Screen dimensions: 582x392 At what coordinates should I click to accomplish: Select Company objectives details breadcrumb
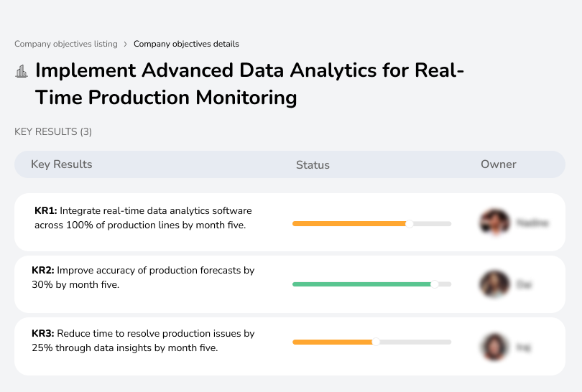[186, 44]
